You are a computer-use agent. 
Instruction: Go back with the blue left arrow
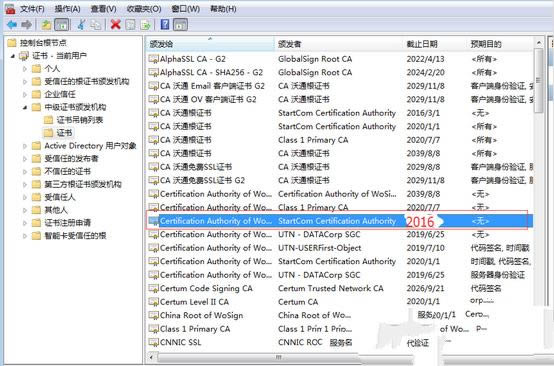[x=12, y=25]
